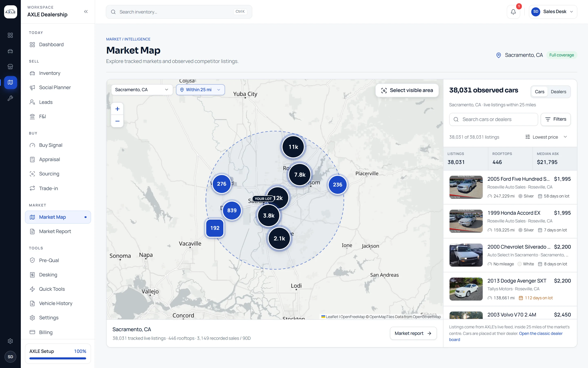Focus the Search cars or dealers field

point(493,119)
